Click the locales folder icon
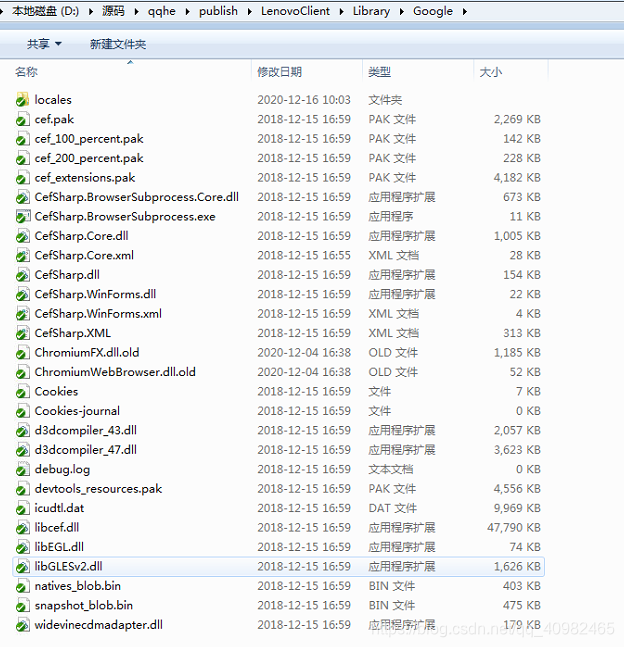 click(x=23, y=100)
